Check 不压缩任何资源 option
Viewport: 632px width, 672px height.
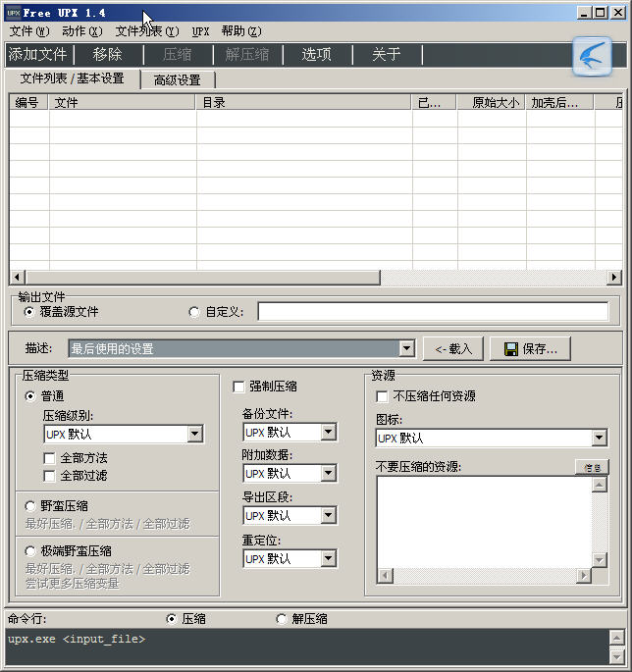click(383, 396)
